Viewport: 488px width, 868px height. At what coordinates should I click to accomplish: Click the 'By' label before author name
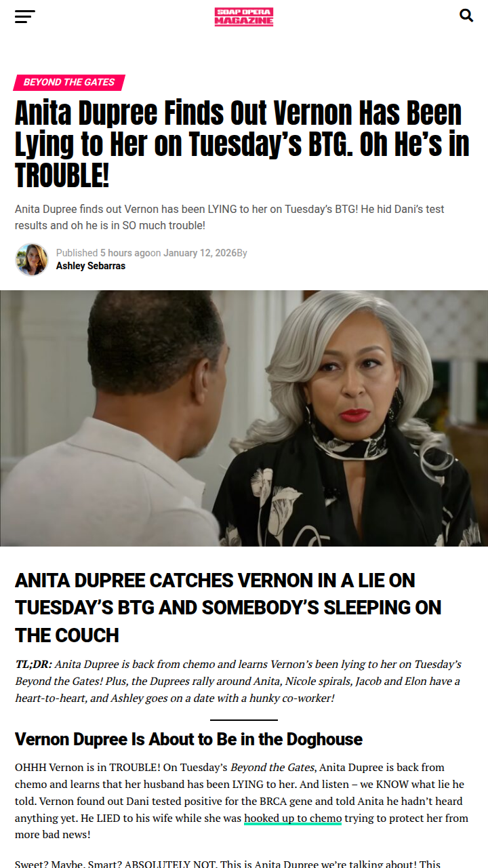242,253
